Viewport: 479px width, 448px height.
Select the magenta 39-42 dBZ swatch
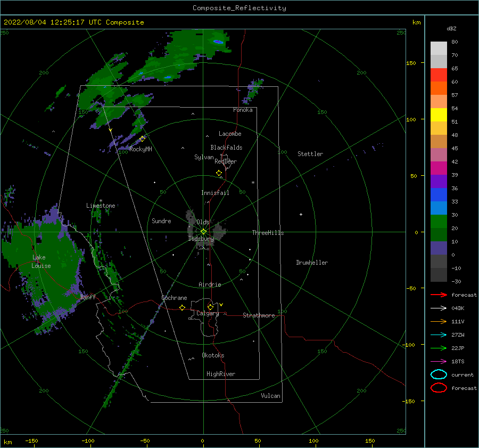pyautogui.click(x=439, y=168)
